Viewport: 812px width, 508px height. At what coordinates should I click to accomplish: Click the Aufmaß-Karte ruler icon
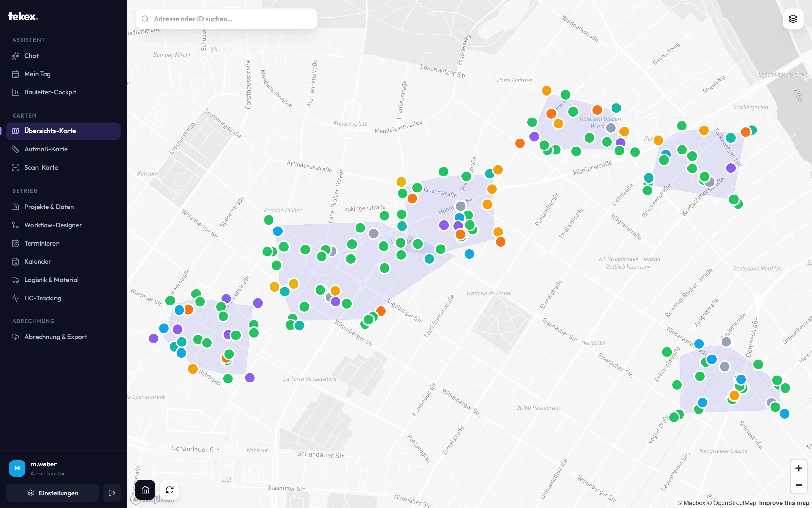[15, 149]
